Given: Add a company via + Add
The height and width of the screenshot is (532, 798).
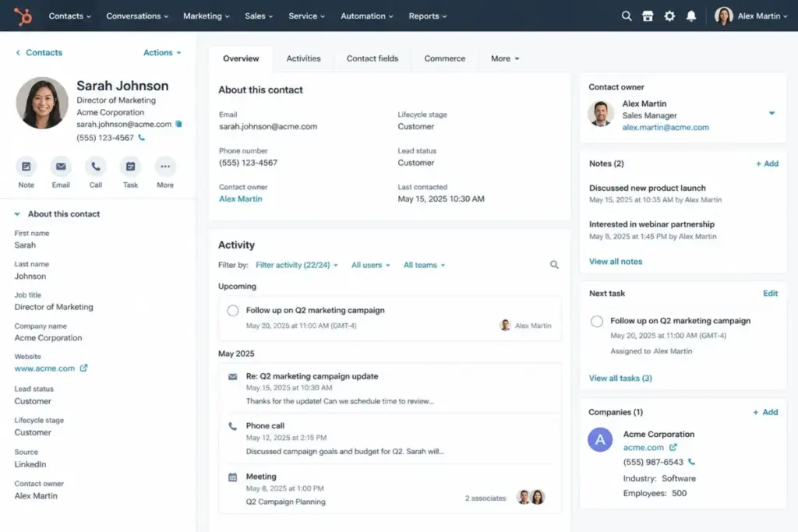Looking at the screenshot, I should tap(765, 412).
